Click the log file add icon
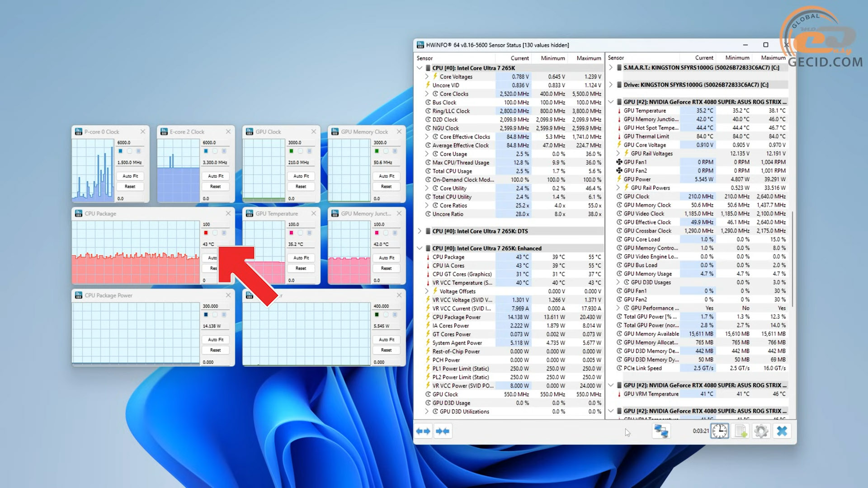The image size is (868, 488). tap(741, 431)
